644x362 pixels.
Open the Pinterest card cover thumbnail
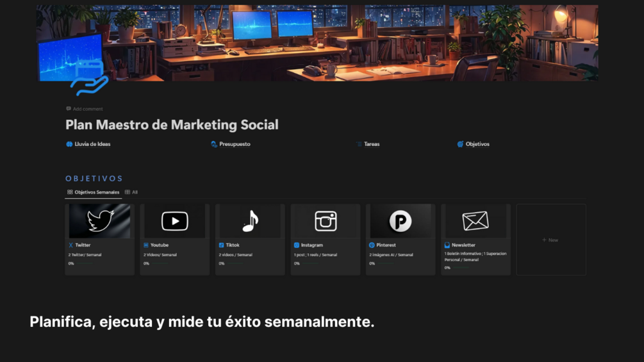point(400,221)
